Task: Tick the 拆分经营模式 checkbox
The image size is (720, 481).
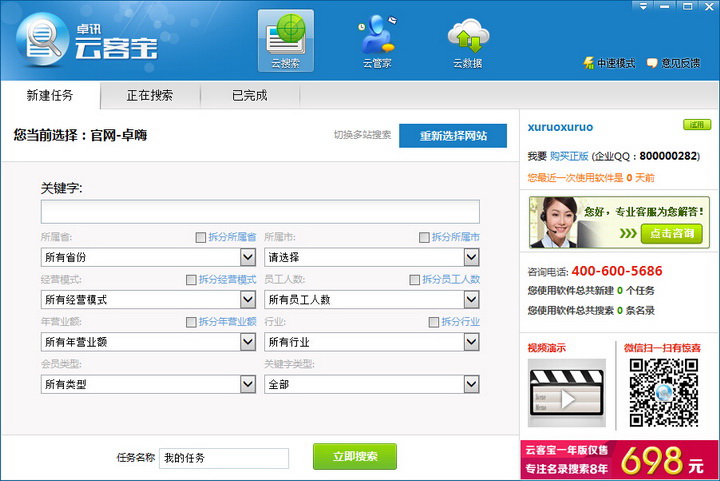Action: [x=191, y=280]
